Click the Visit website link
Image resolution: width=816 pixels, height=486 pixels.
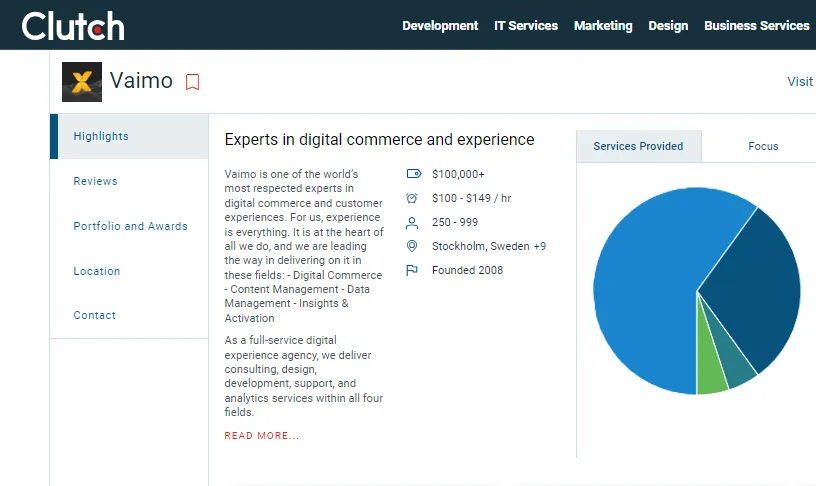coord(800,82)
